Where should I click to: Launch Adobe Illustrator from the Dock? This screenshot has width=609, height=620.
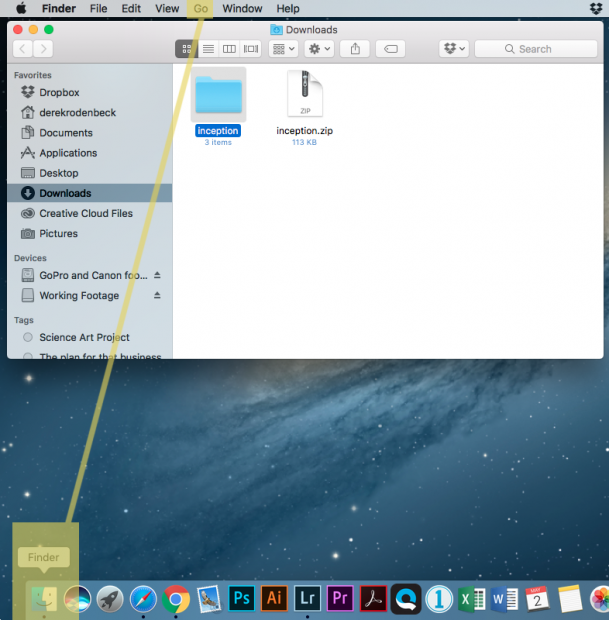[274, 598]
